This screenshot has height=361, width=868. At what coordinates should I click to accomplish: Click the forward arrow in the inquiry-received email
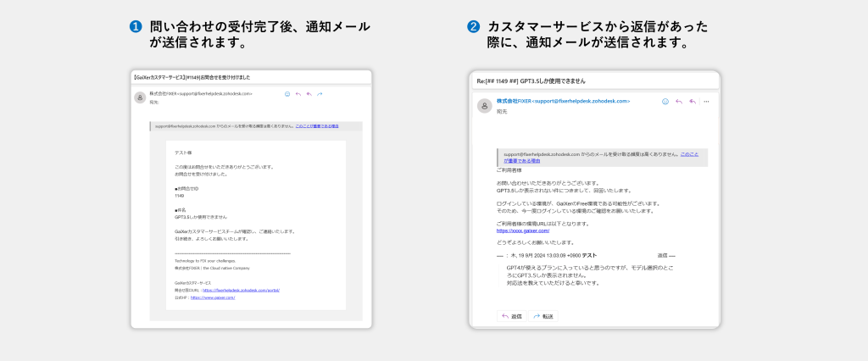tap(320, 94)
